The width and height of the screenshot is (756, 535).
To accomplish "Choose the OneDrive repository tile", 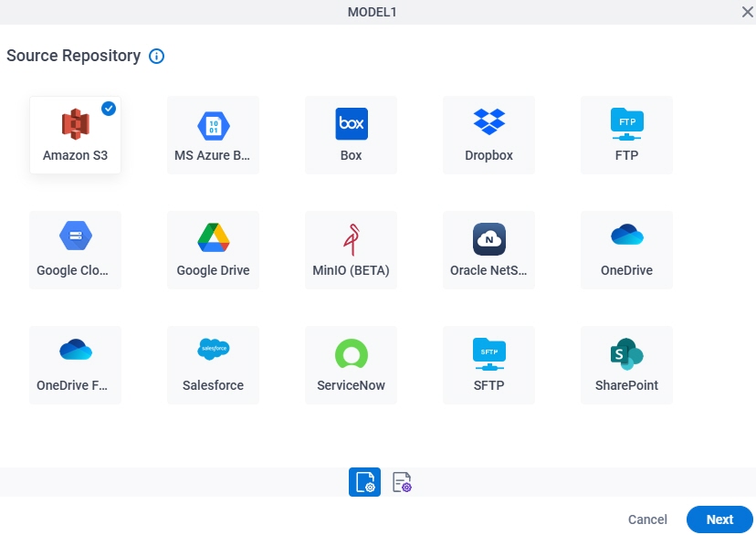I will click(626, 250).
